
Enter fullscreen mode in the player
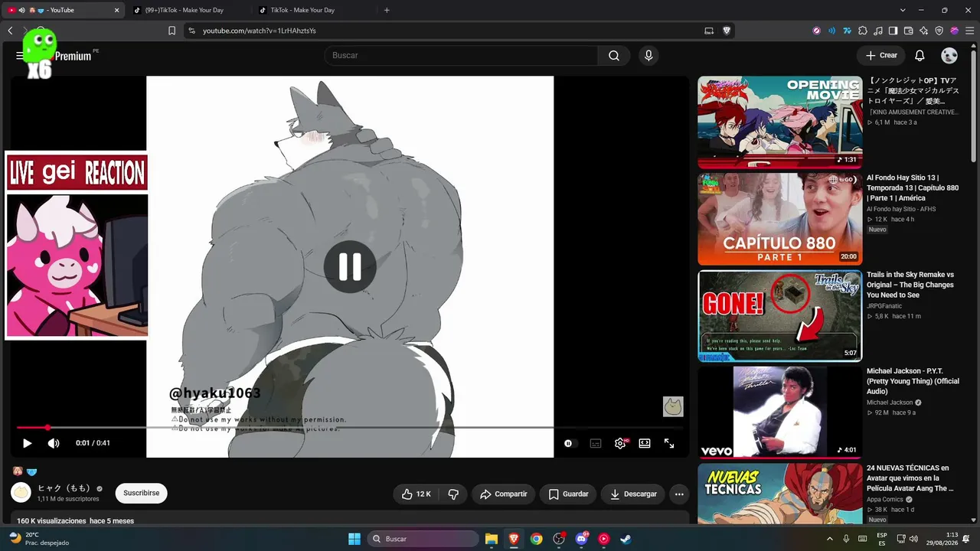tap(669, 443)
